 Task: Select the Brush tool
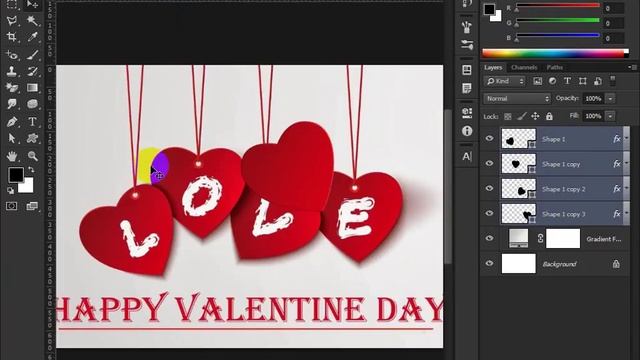coord(32,54)
